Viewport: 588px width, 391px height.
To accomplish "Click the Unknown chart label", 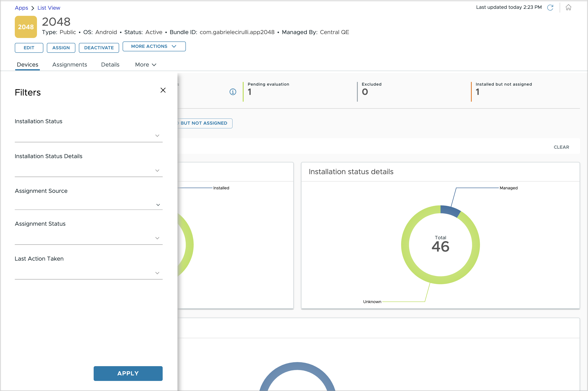I will (x=372, y=302).
